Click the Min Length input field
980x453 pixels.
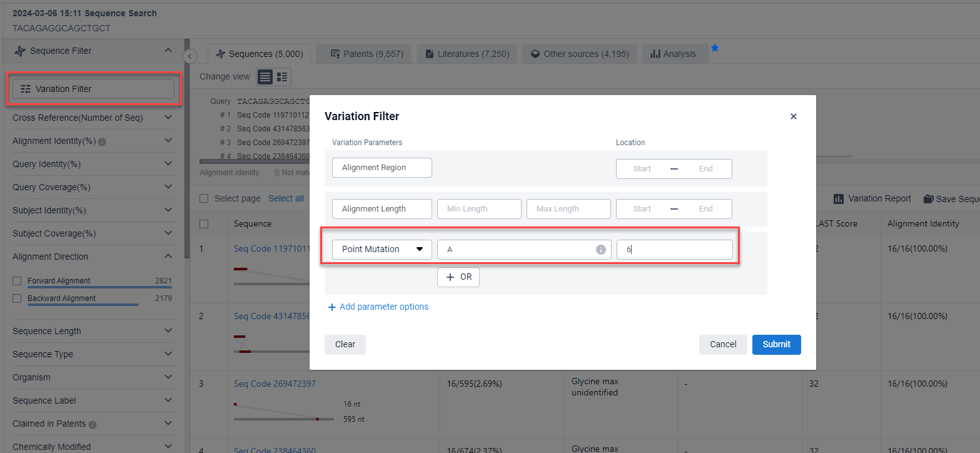click(479, 209)
